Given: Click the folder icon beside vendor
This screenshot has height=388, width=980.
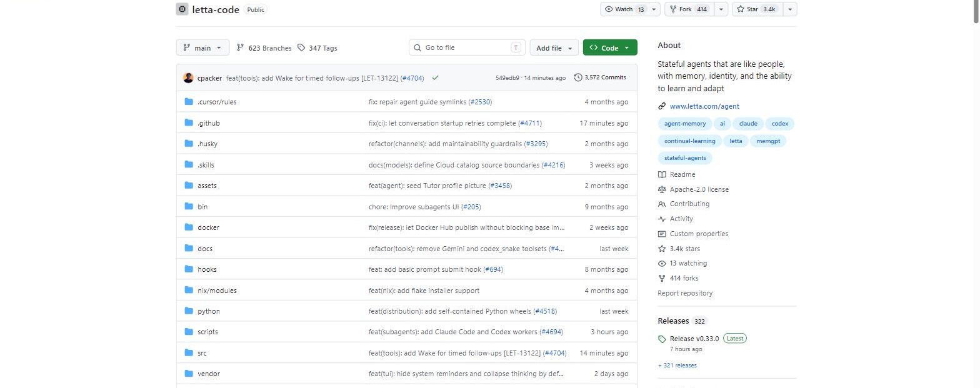Looking at the screenshot, I should click(x=189, y=374).
